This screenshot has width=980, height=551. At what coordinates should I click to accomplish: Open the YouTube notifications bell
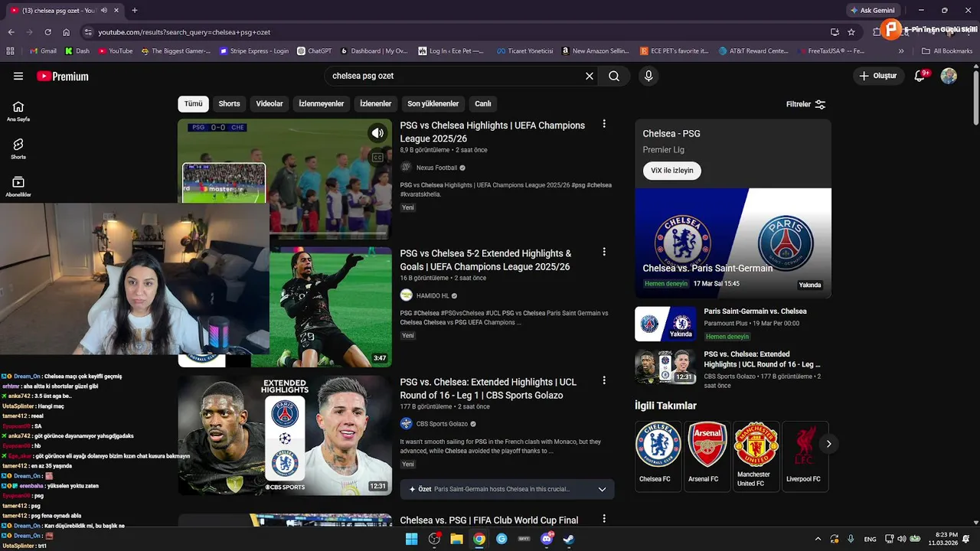coord(920,76)
